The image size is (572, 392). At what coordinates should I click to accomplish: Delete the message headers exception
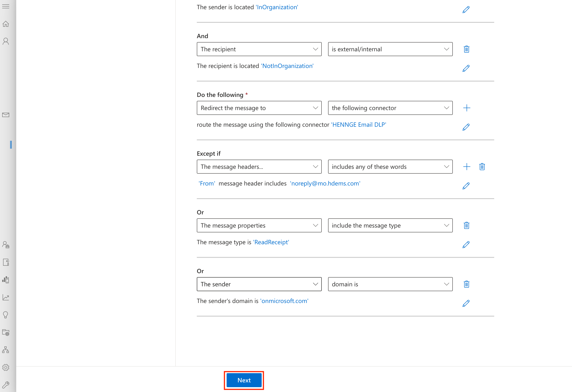coord(482,167)
